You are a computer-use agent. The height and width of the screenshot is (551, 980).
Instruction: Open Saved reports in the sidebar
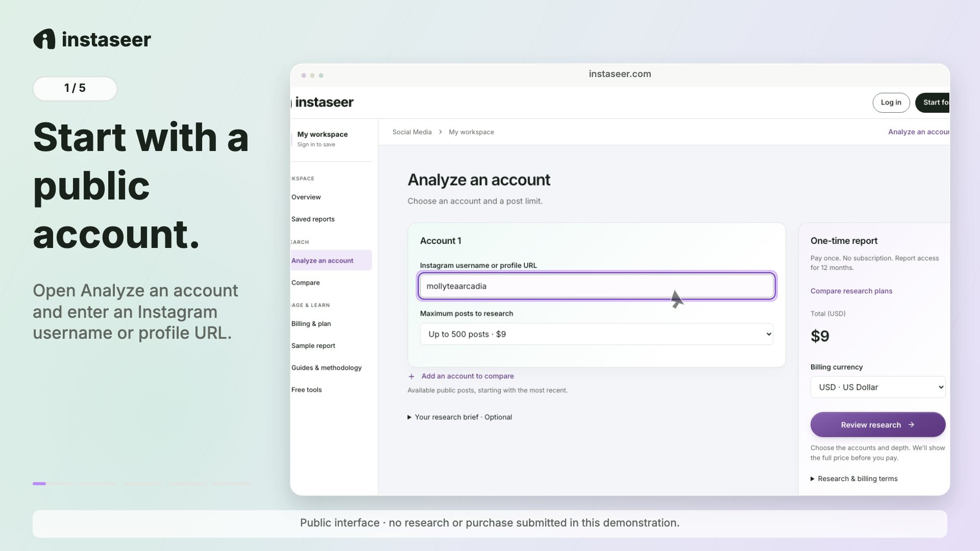[x=313, y=219]
